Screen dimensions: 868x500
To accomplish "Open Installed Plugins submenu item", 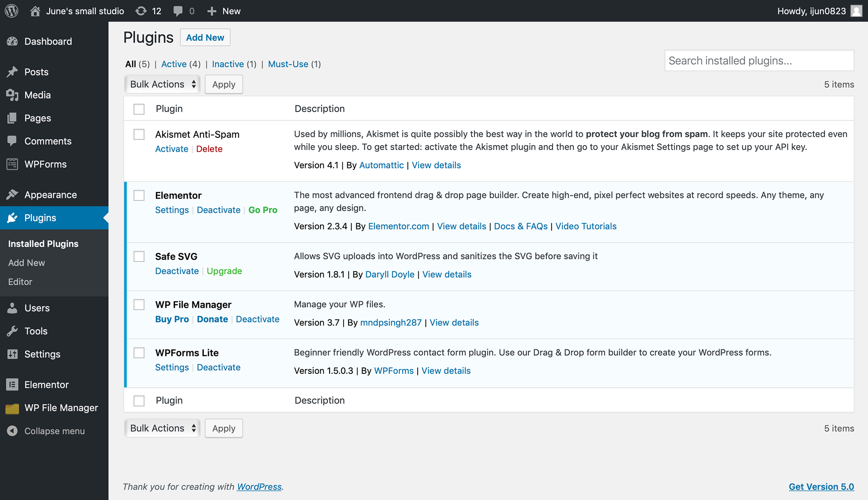I will (43, 244).
